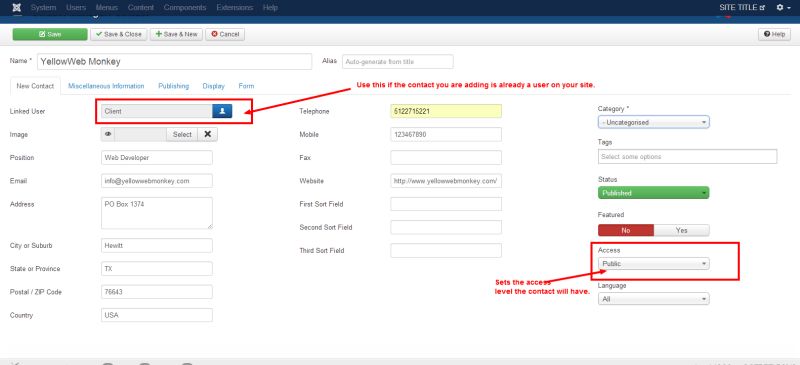Switch to the Display tab

(213, 86)
